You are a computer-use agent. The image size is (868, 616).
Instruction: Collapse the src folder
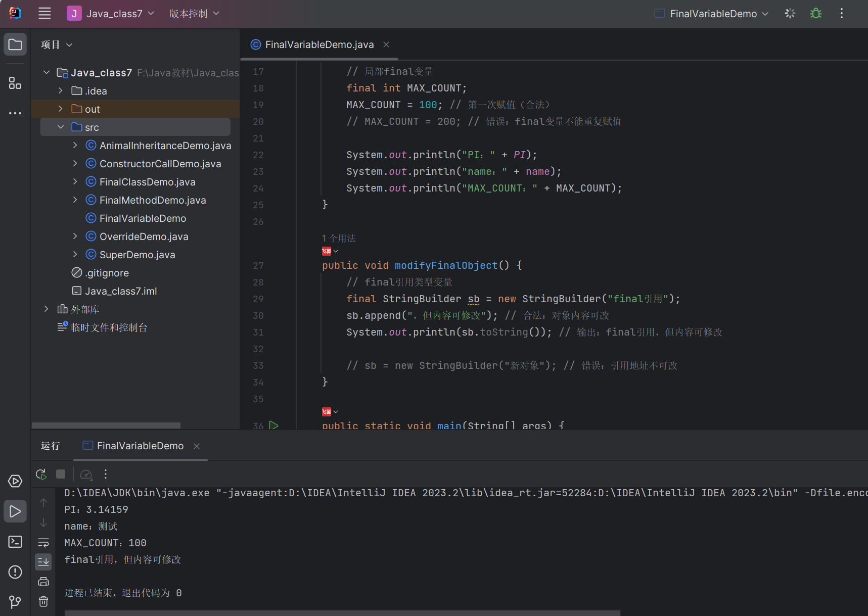click(61, 127)
